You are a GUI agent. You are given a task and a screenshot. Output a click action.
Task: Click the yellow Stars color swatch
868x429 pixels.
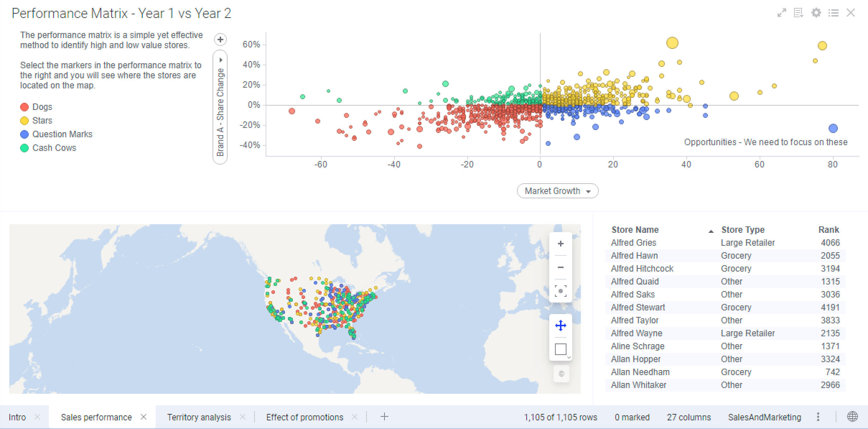point(24,120)
